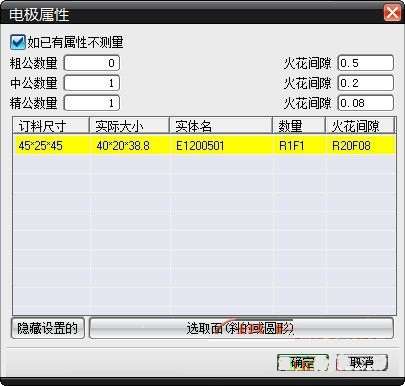Click the 数量 column header
This screenshot has height=386, width=405.
pos(299,126)
